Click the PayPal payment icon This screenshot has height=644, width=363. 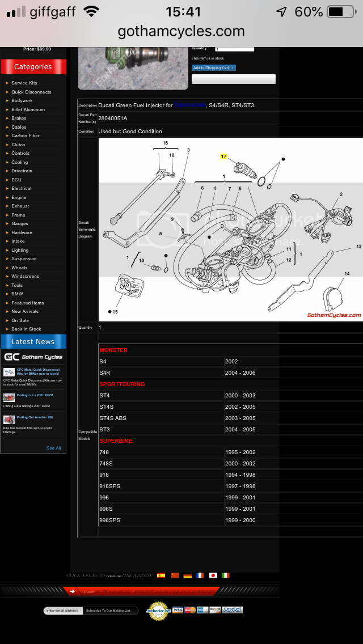tap(233, 610)
